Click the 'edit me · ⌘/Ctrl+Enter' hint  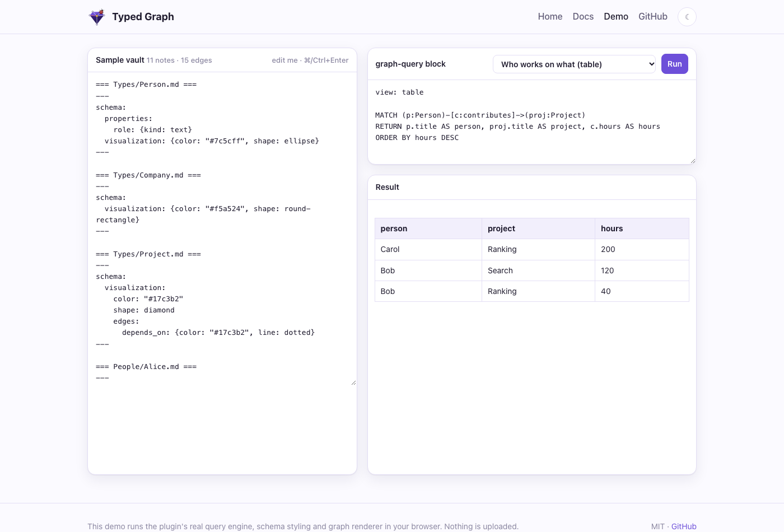coord(310,60)
